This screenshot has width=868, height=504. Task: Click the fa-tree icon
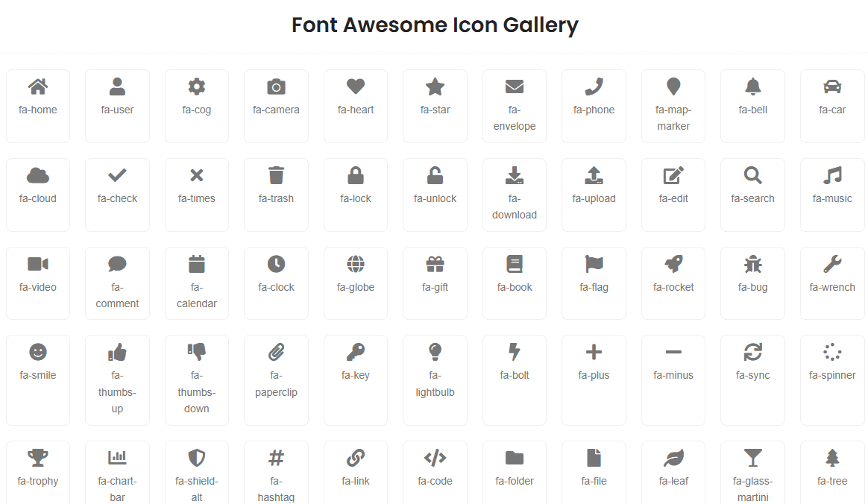click(832, 458)
